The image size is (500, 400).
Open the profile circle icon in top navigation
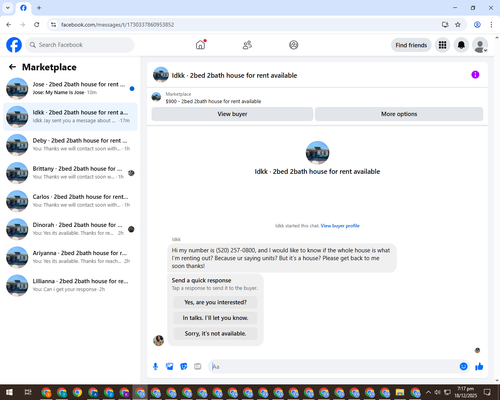point(294,45)
